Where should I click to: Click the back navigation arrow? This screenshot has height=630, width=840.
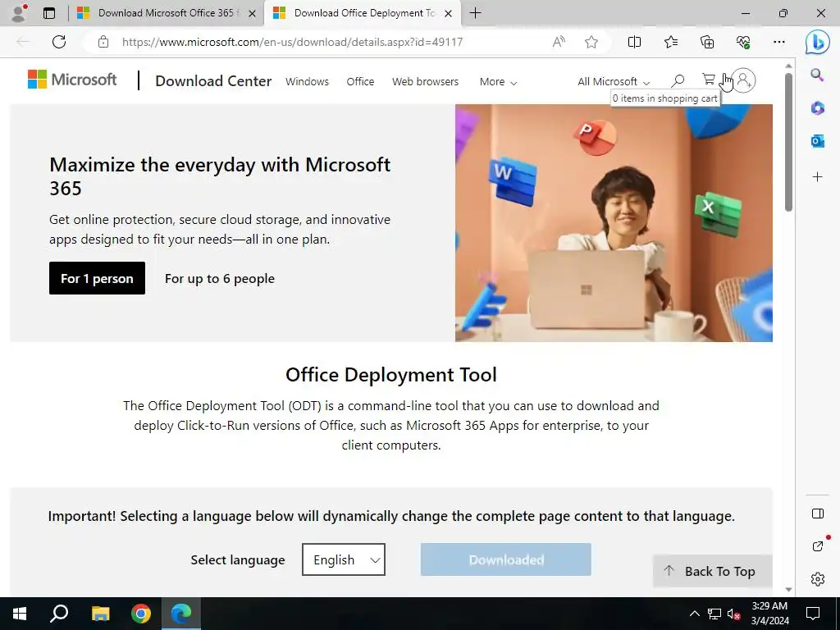[x=22, y=42]
